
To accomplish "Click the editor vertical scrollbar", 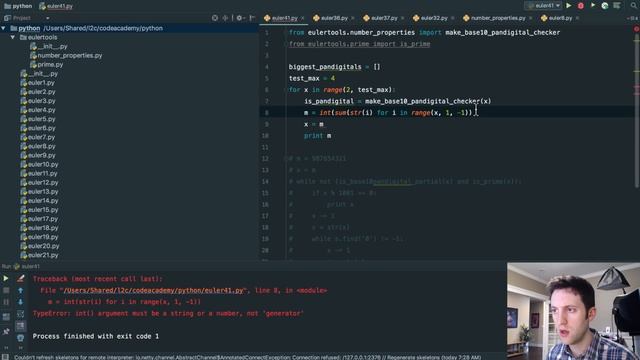I will tap(636, 110).
